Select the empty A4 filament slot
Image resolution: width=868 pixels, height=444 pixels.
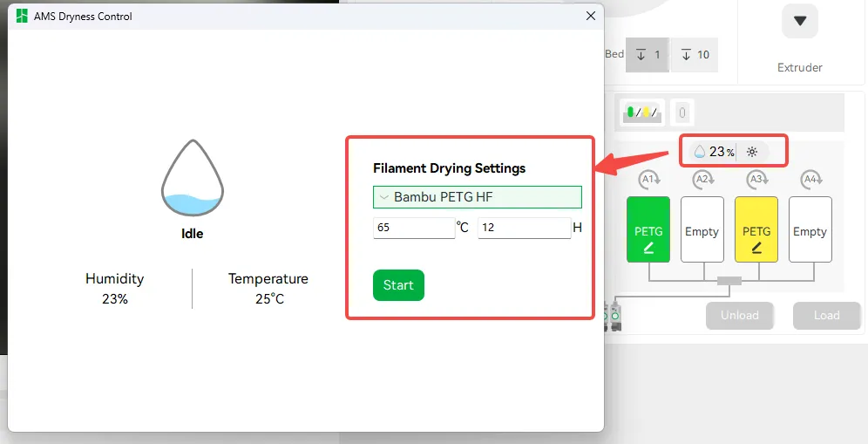810,229
